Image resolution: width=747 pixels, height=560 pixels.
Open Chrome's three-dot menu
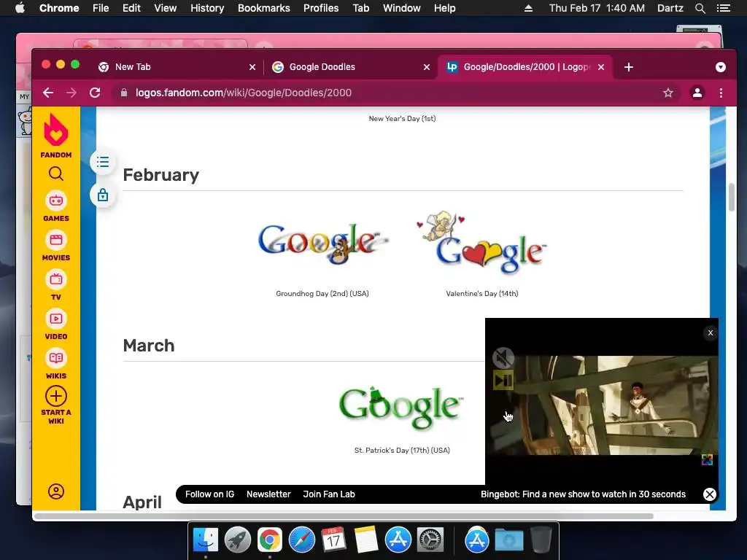721,93
